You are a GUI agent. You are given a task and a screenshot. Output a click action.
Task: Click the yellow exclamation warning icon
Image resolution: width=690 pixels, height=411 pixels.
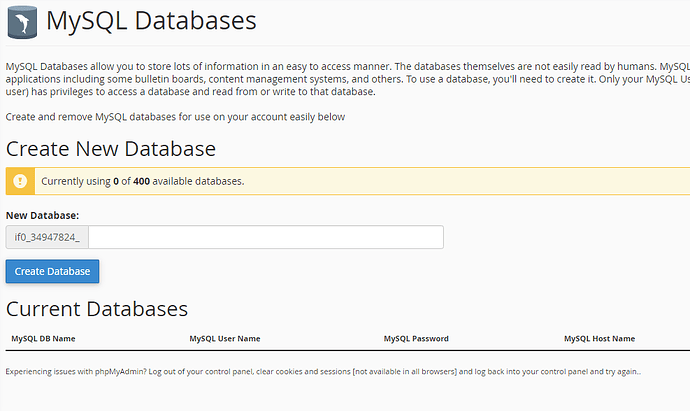(x=19, y=181)
